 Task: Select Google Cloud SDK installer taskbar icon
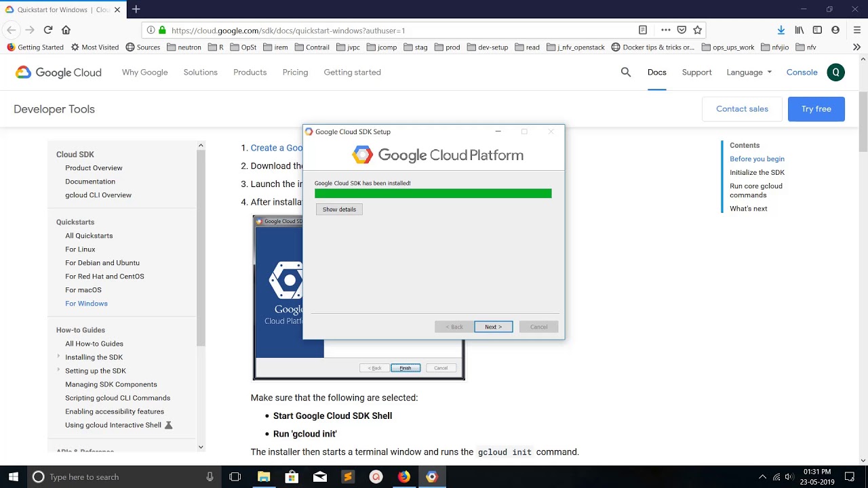click(431, 476)
